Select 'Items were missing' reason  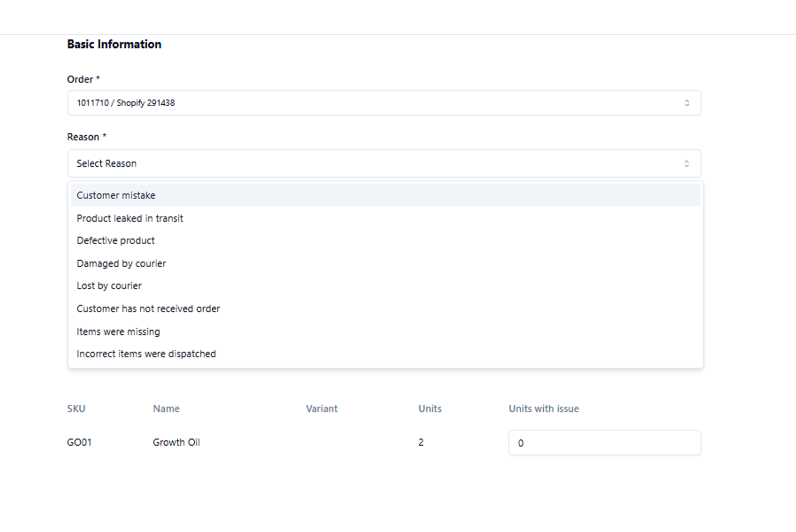118,331
